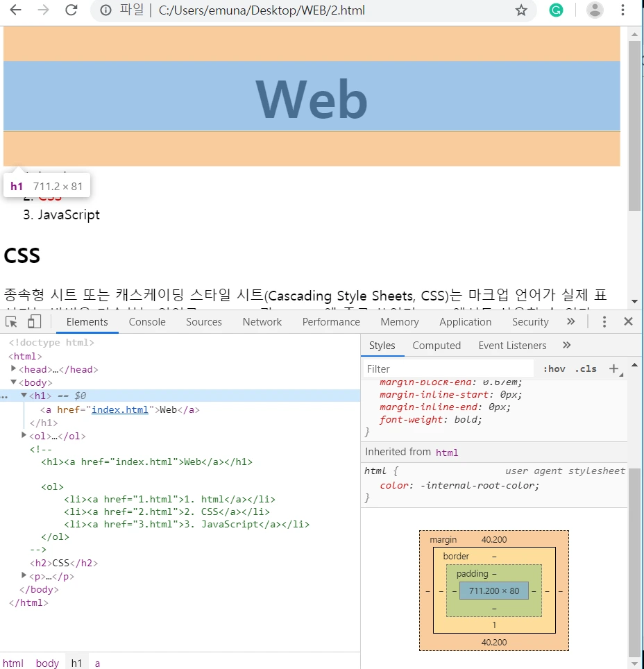Collapse the body node in DOM tree

[x=13, y=382]
